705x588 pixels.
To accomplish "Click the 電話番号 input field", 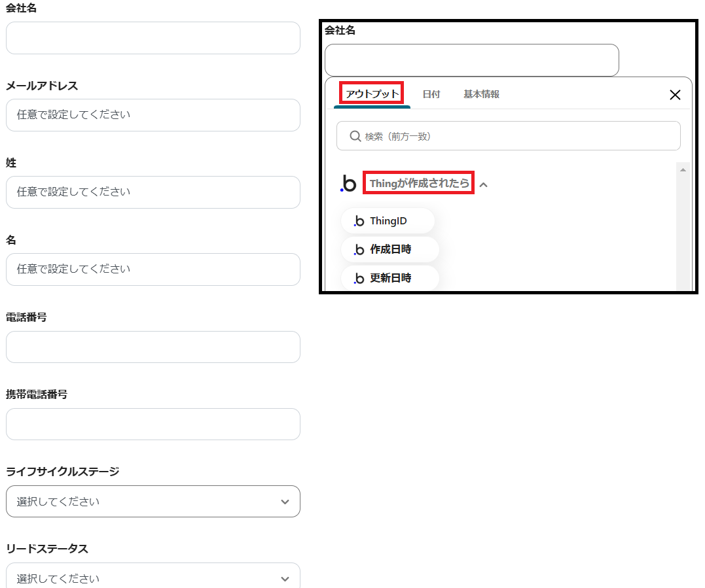I will tap(153, 347).
